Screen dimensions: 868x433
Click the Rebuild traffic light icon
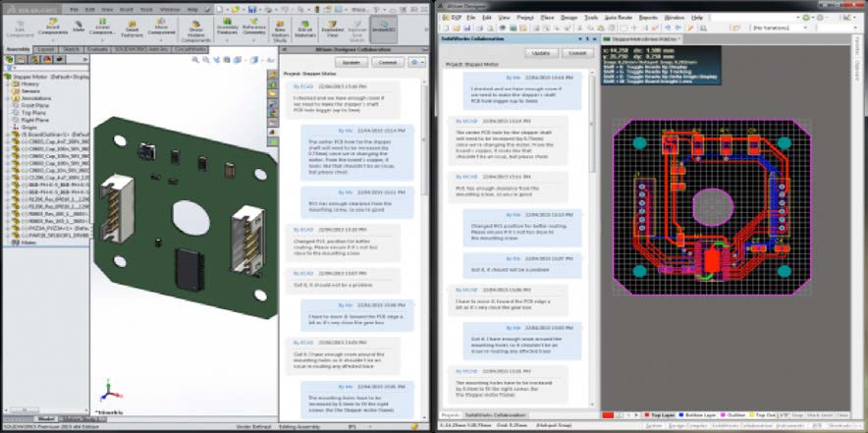point(317,10)
